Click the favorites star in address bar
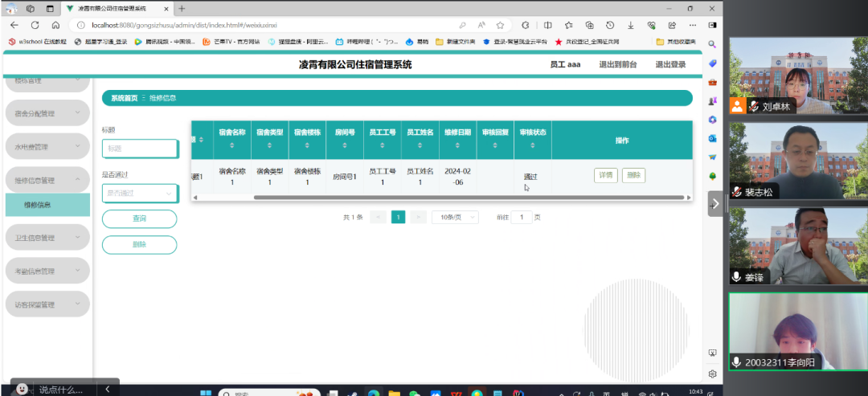This screenshot has height=396, width=868. click(500, 25)
